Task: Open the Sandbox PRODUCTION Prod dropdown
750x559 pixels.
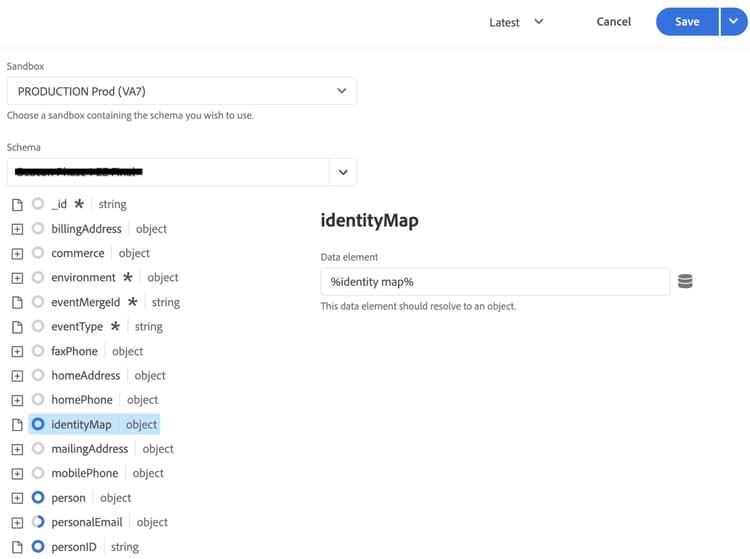Action: [181, 91]
